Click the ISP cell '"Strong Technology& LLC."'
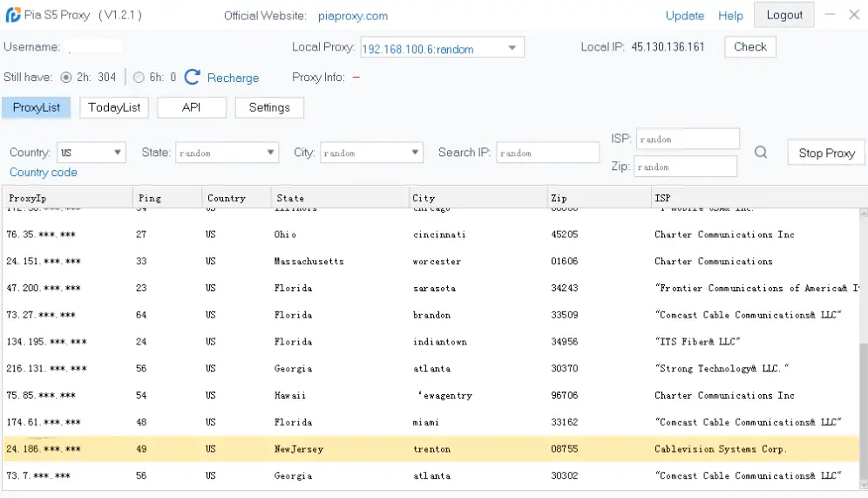Viewport: 868px width, 498px height. point(722,368)
